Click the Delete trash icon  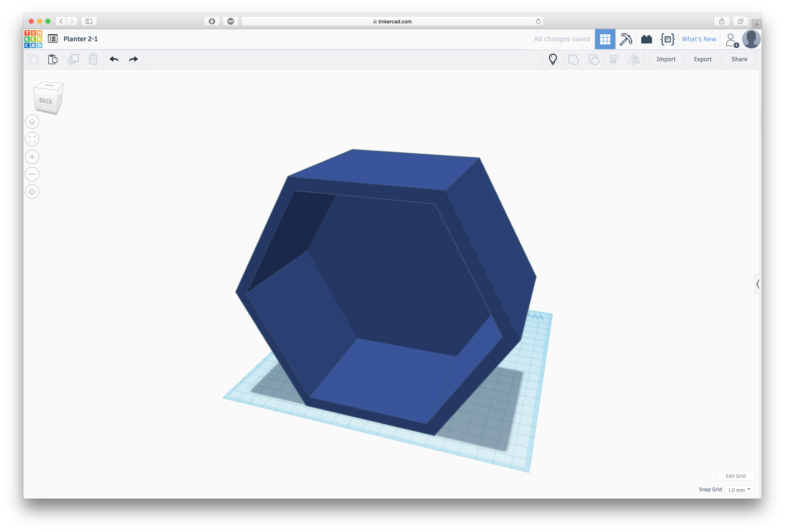[93, 59]
